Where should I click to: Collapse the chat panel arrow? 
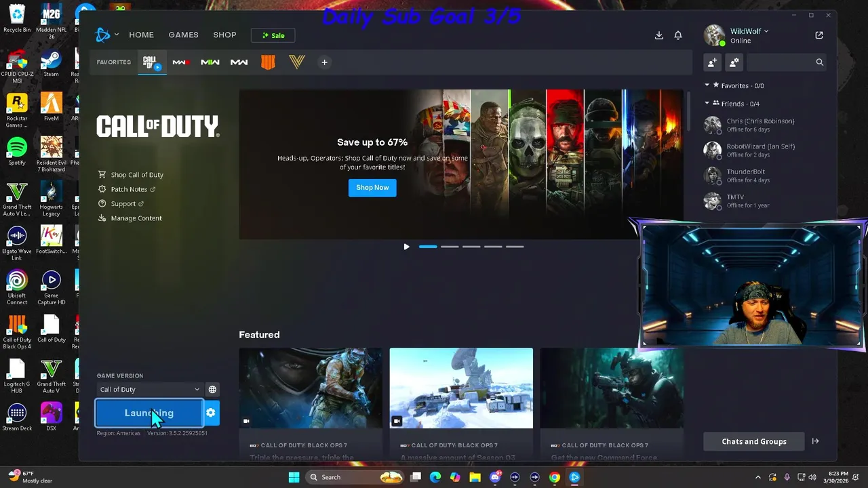coord(815,441)
